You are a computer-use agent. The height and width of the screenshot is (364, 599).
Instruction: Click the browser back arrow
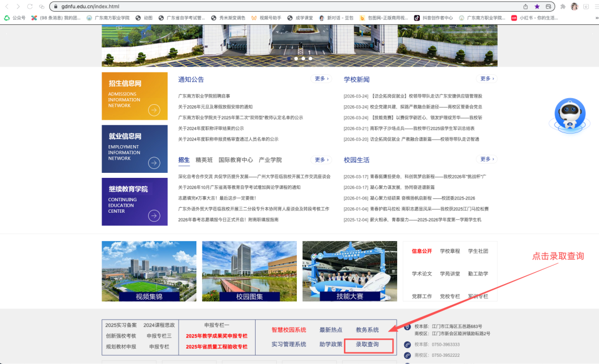click(x=6, y=6)
